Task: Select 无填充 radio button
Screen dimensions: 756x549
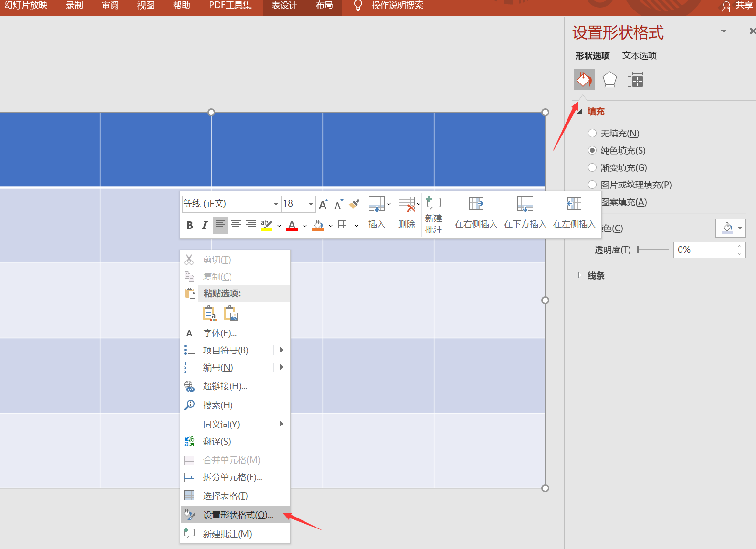Action: point(592,133)
